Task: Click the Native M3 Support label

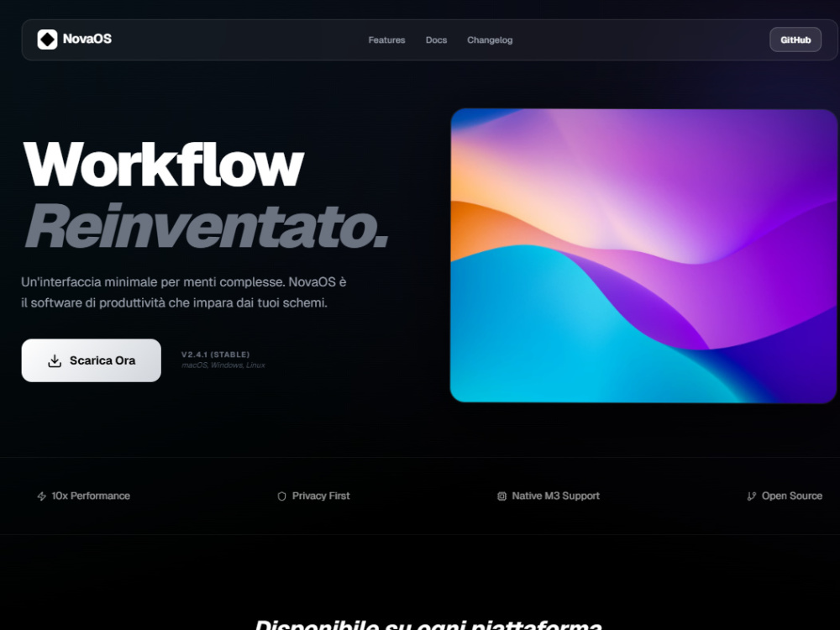Action: point(555,496)
